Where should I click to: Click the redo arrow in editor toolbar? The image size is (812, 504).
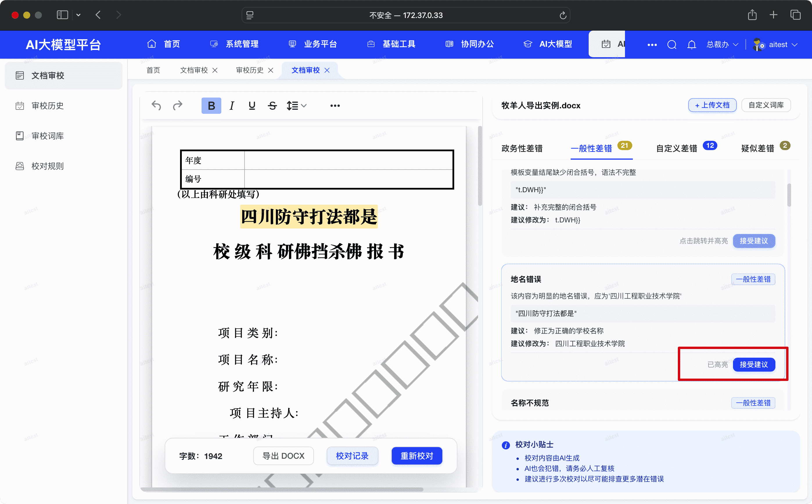click(x=178, y=106)
